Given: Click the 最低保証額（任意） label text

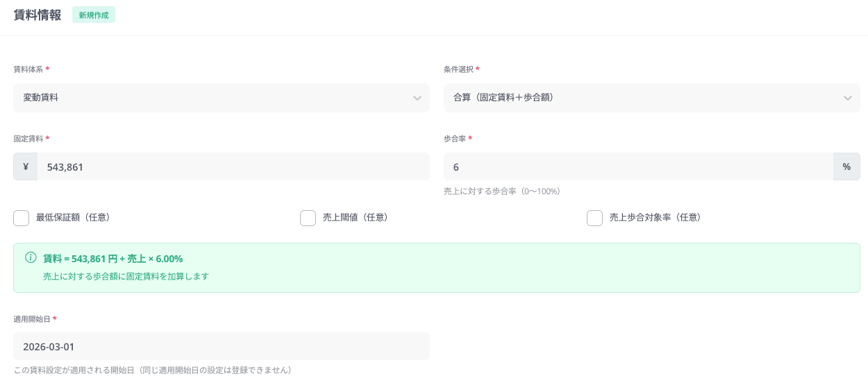Looking at the screenshot, I should click(x=74, y=218).
